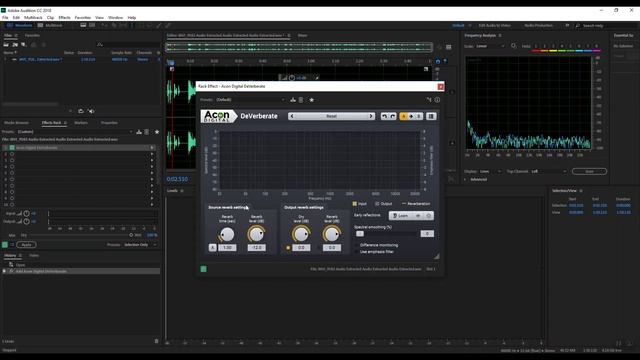Click the source Reverb level knob
This screenshot has width=640, height=360.
click(x=256, y=234)
